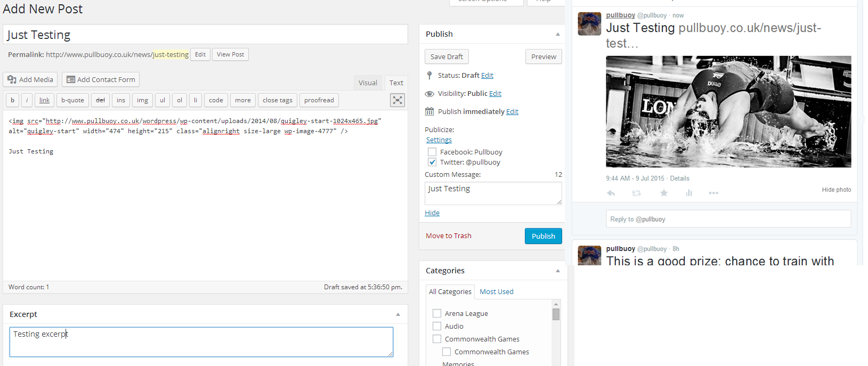Screen dimensions: 868x366
Task: Click Add Contact Form button
Action: click(x=101, y=79)
